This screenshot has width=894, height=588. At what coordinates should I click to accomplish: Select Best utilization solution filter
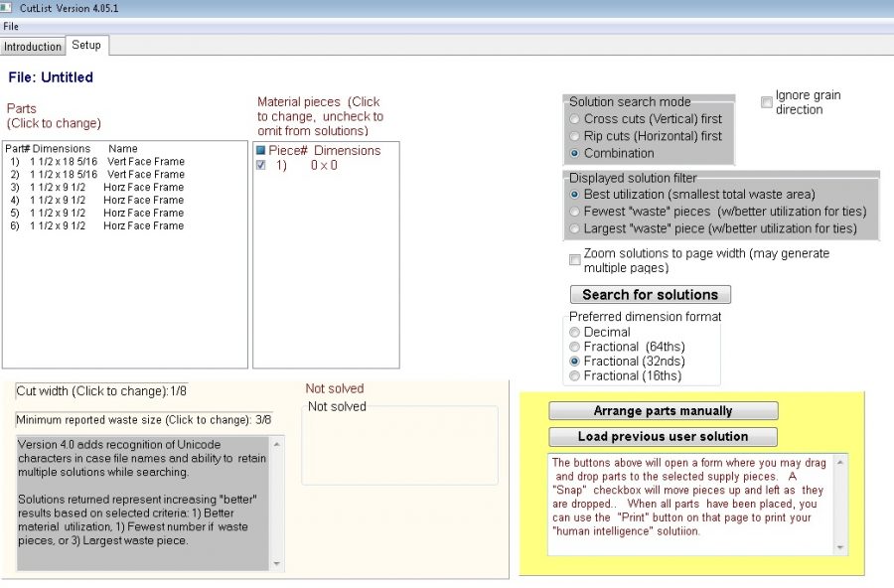[x=693, y=195]
